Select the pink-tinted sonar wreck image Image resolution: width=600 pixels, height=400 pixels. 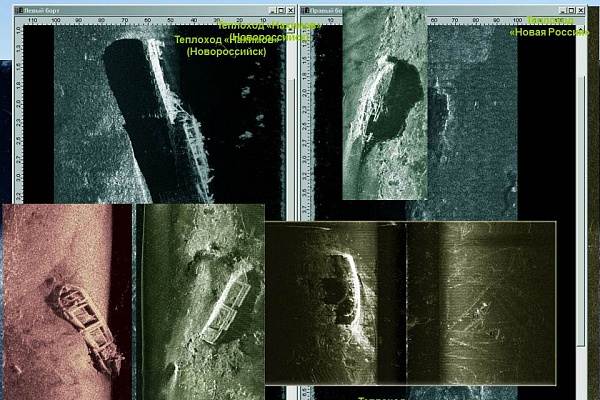(67, 302)
